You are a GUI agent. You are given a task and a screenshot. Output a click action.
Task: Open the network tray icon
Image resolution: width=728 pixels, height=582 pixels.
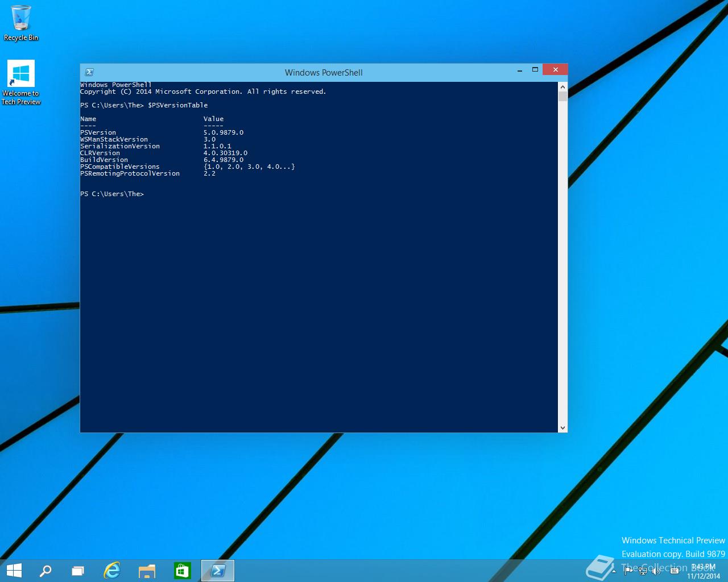point(643,571)
